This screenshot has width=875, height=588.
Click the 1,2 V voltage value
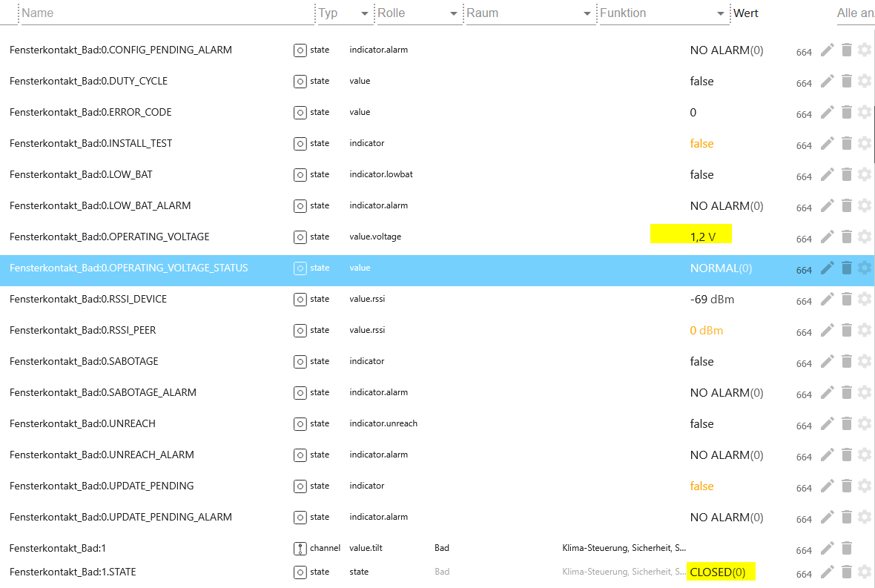702,237
